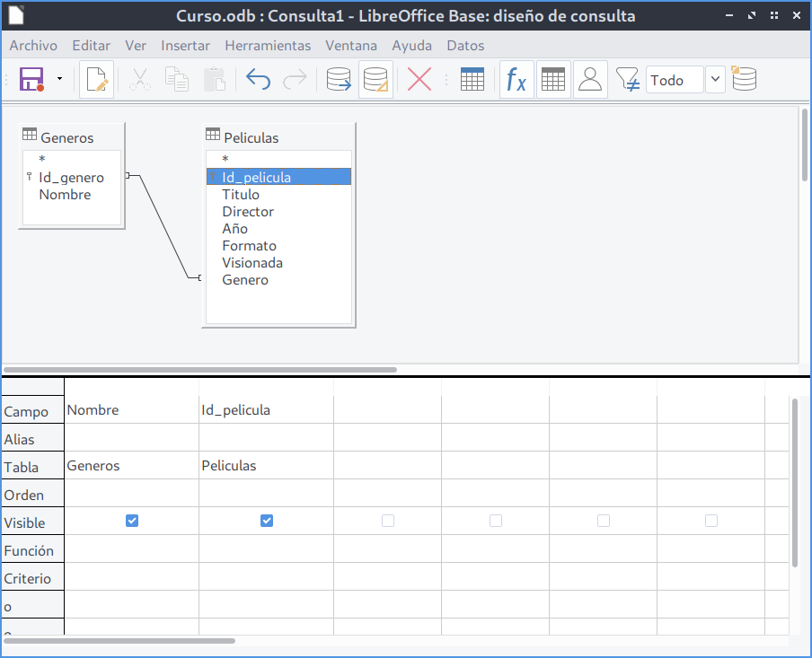Select the Peliculas table title bar
Screen dimensions: 812x658
click(x=278, y=137)
